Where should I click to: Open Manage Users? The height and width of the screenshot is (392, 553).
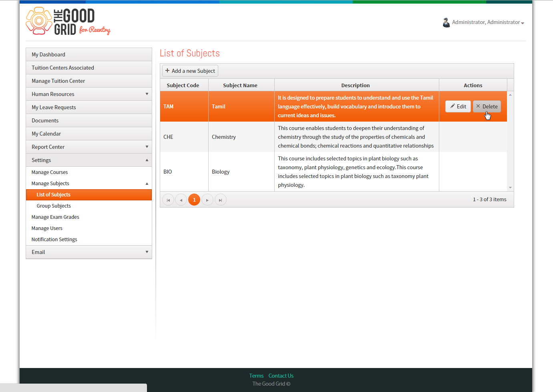click(x=89, y=228)
